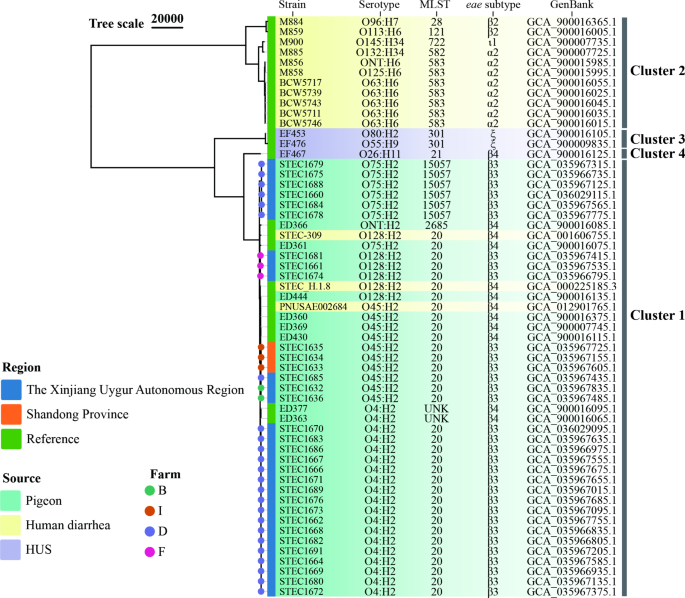Click GenBank ID GCA_036029115.1
The width and height of the screenshot is (685, 598).
point(571,195)
